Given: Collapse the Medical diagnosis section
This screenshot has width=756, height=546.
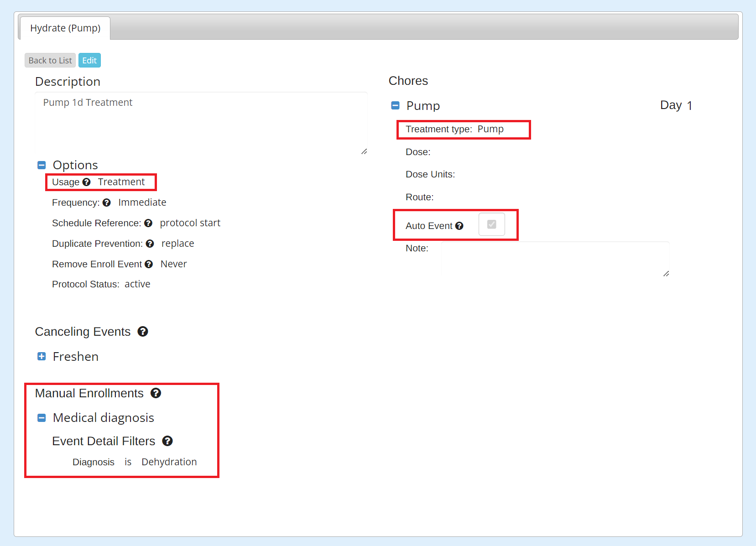Looking at the screenshot, I should pos(42,418).
